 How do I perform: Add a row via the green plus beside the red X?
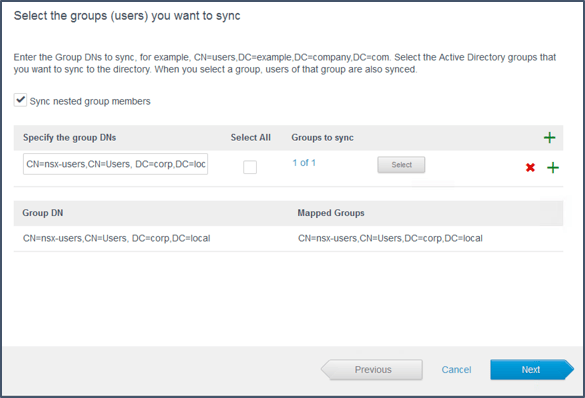553,167
